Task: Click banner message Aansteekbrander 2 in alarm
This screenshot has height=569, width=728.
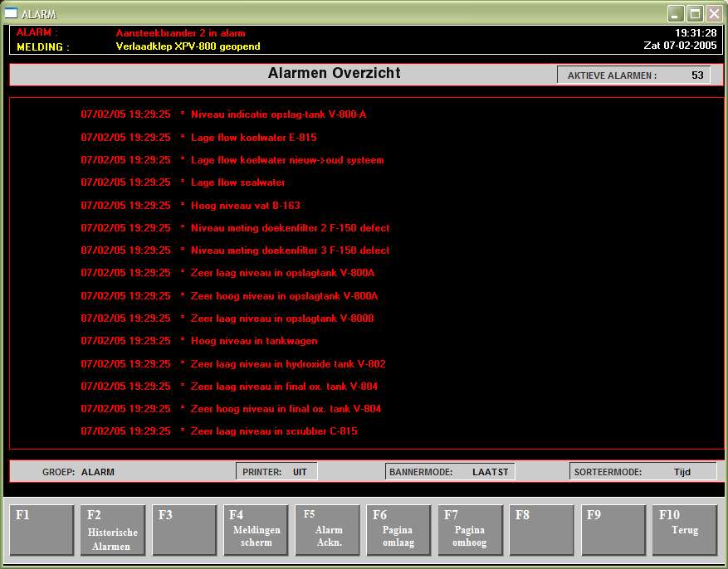Action: point(180,33)
